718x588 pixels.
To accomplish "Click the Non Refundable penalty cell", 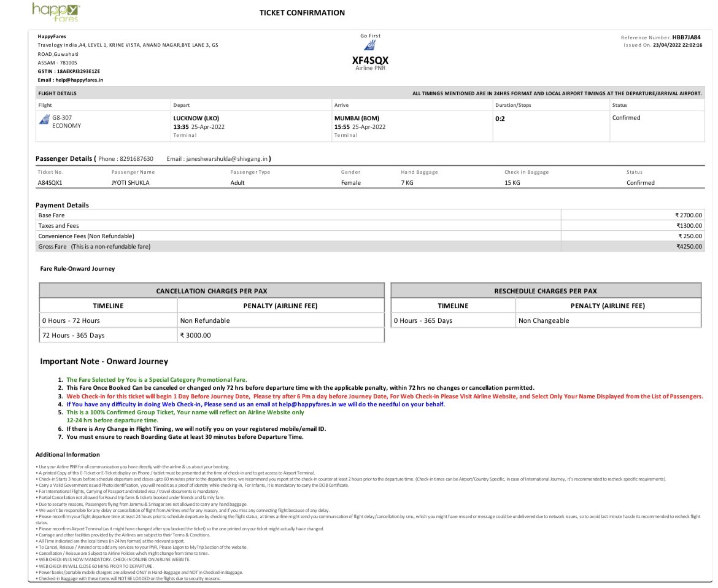I will (280, 320).
